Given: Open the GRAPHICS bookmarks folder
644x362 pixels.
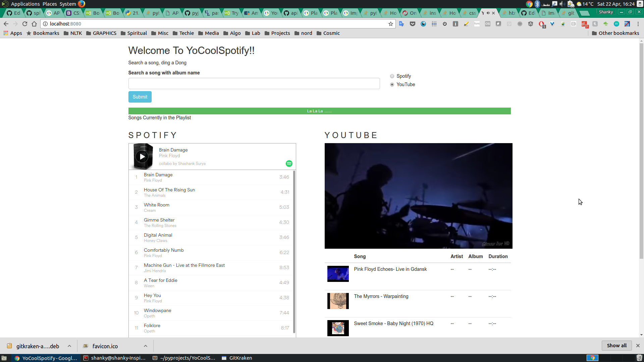Looking at the screenshot, I should coord(101,33).
